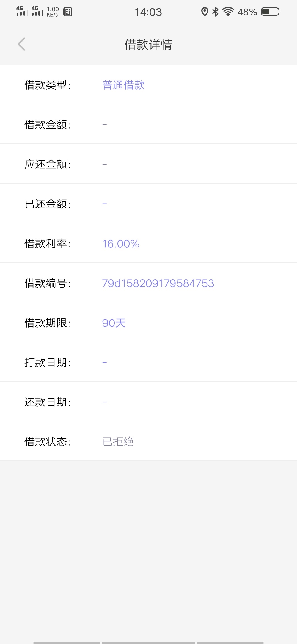This screenshot has height=644, width=297.
Task: Tap the 借款详情 page title
Action: click(148, 44)
